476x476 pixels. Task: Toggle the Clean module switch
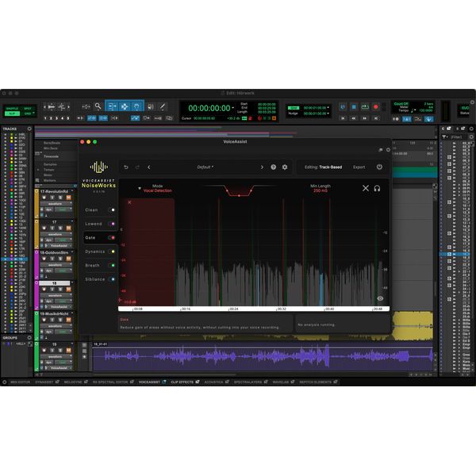click(112, 209)
